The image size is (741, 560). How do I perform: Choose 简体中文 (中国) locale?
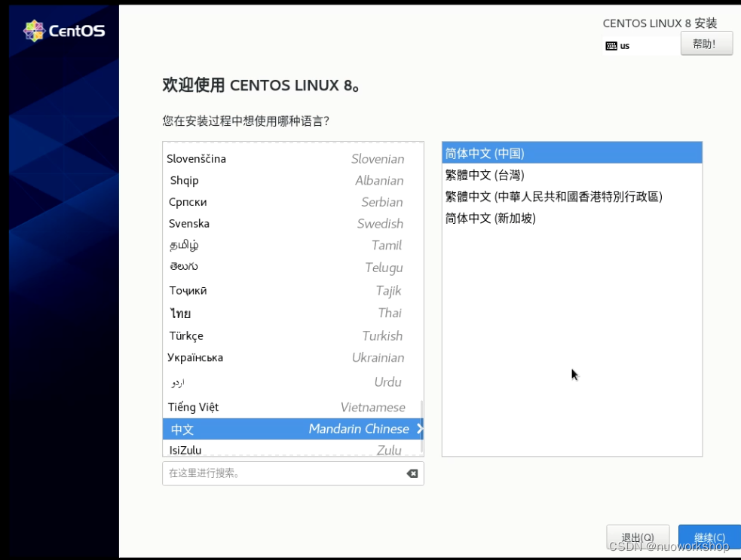pyautogui.click(x=572, y=153)
